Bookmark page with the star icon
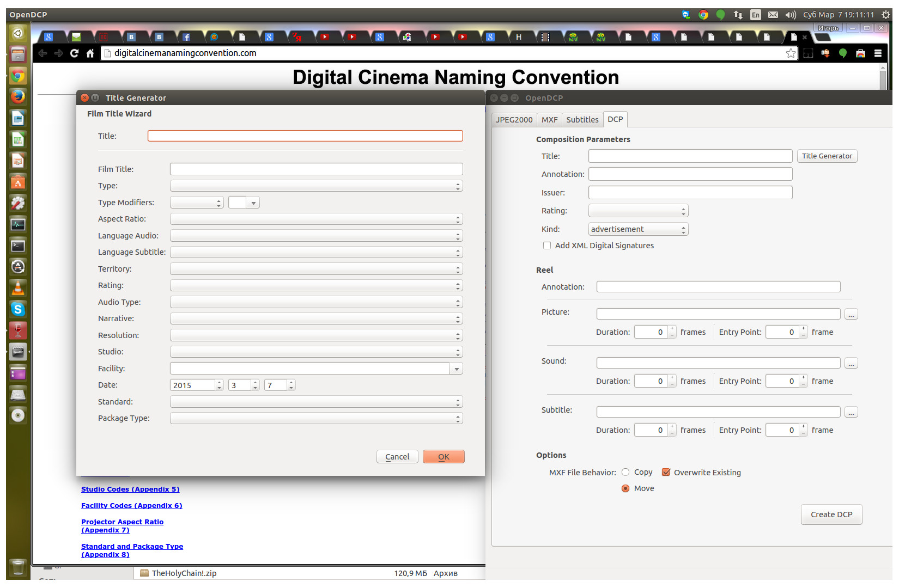 click(791, 53)
